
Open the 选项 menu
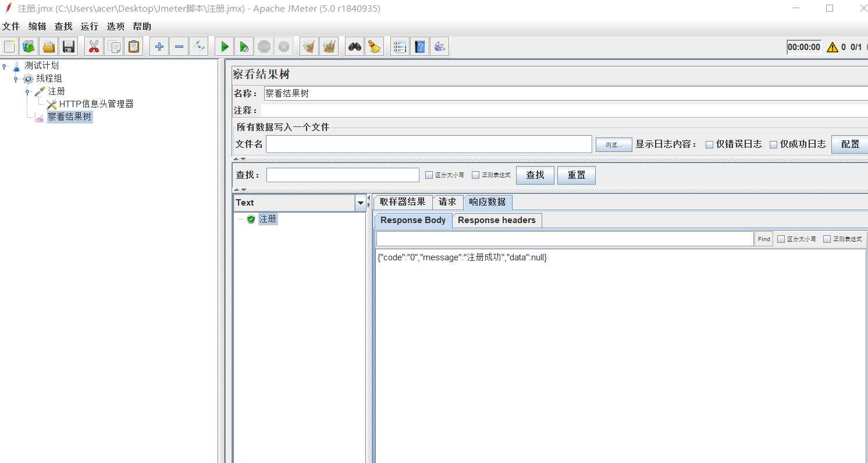[116, 26]
